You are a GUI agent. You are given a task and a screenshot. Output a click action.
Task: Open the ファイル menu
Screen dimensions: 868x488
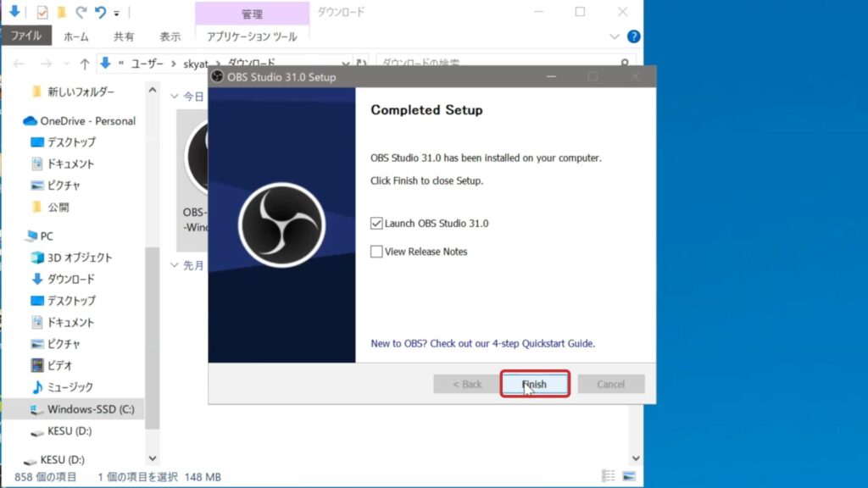26,36
